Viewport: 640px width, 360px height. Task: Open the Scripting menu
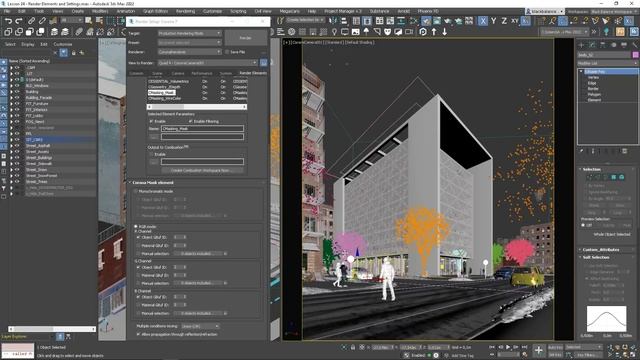(238, 11)
